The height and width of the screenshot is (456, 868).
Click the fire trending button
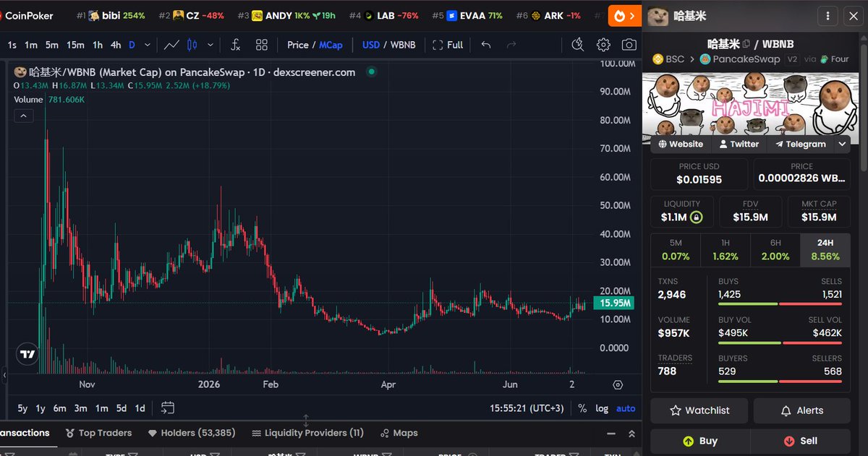click(x=625, y=15)
